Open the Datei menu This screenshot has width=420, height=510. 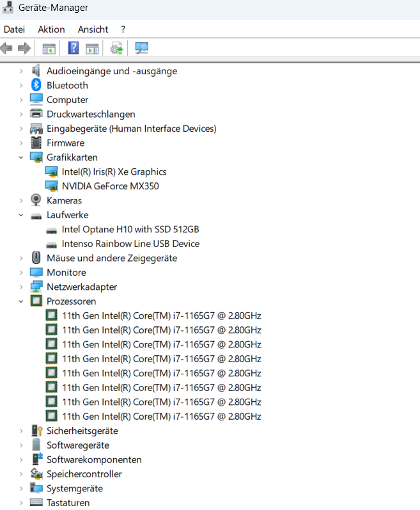14,29
